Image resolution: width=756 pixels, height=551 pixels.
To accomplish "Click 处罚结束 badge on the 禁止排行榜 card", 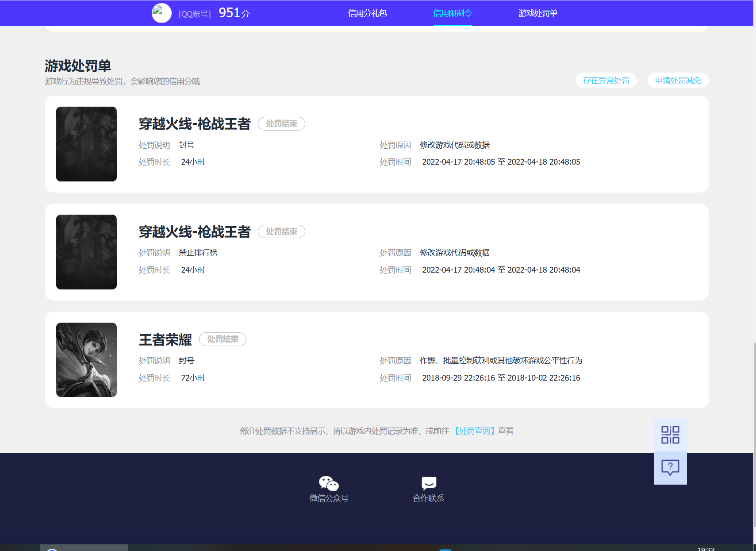I will click(x=281, y=231).
